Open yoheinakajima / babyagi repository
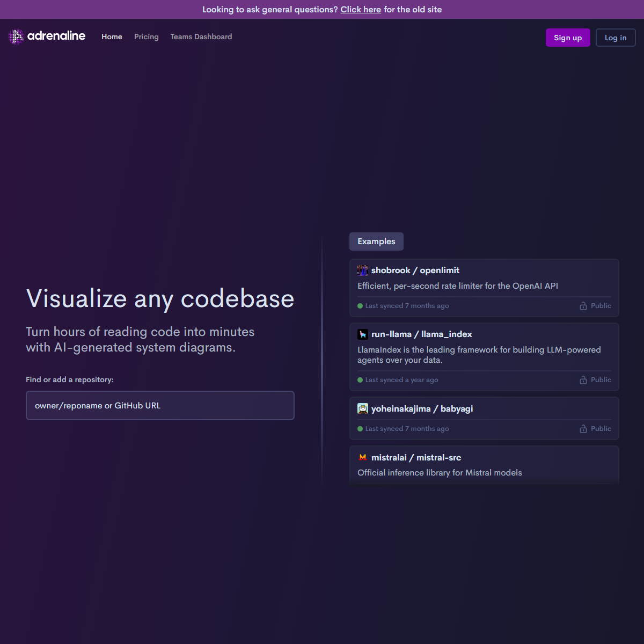The width and height of the screenshot is (644, 644). (422, 408)
